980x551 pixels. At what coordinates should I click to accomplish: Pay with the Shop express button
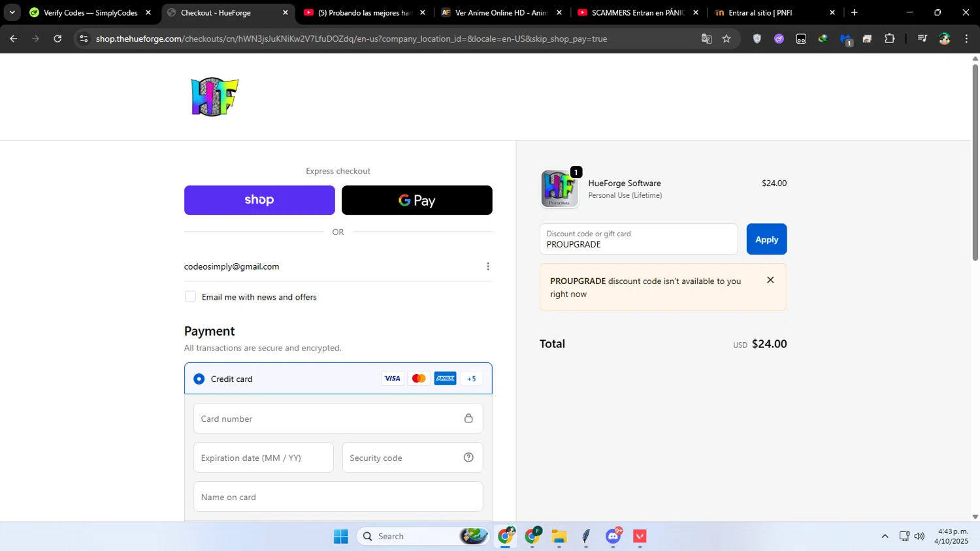[x=259, y=200]
